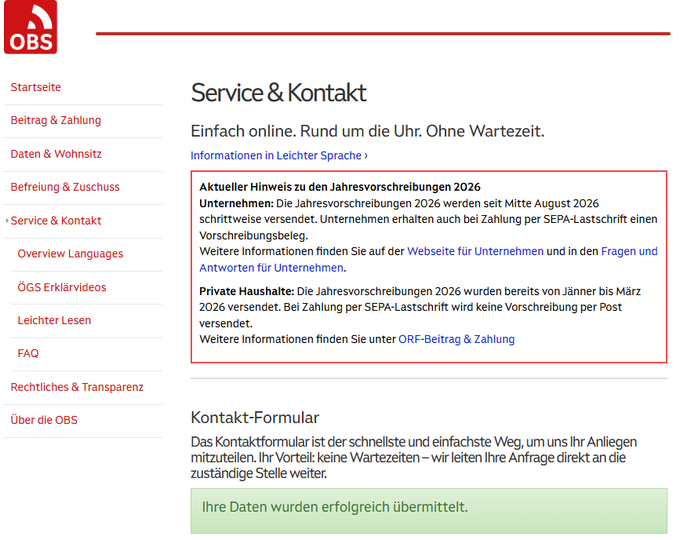The width and height of the screenshot is (680, 540).
Task: Select Befreiung & Zuschuss menu entry
Action: coord(65,187)
